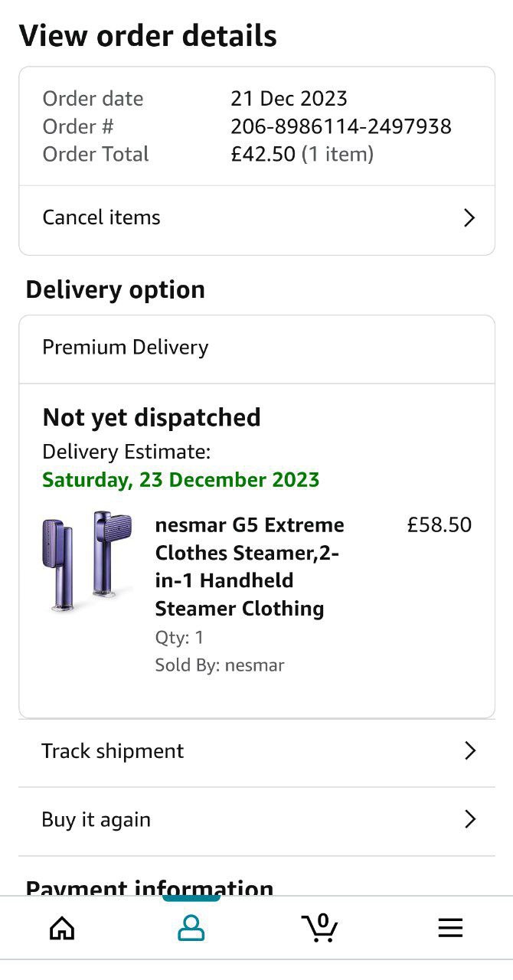The image size is (513, 980).
Task: Tap the Not yet dispatched status
Action: pyautogui.click(x=152, y=417)
